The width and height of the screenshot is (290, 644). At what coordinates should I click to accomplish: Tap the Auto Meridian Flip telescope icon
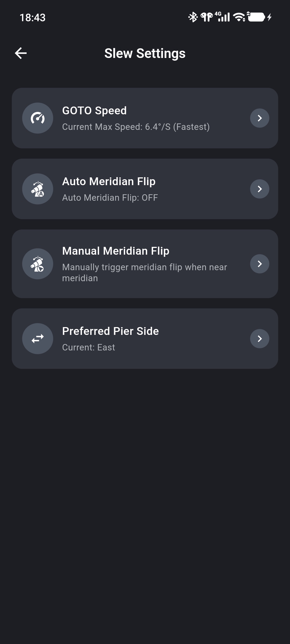pos(38,189)
